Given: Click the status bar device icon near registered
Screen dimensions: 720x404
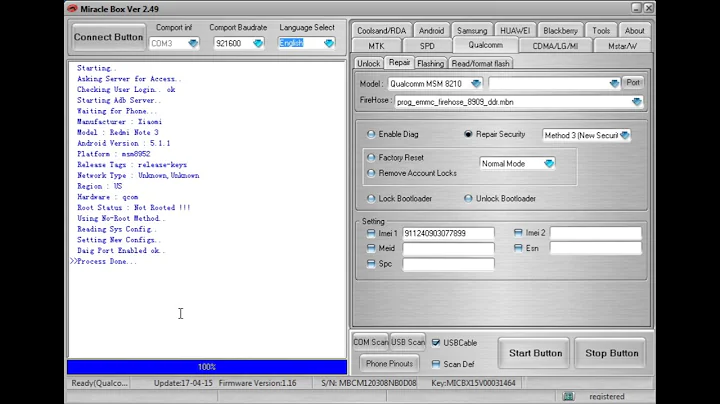Looking at the screenshot, I should tap(568, 396).
